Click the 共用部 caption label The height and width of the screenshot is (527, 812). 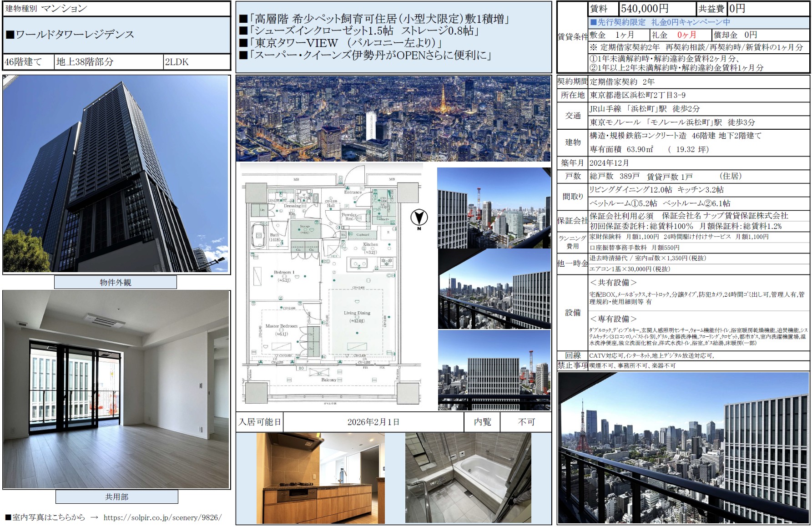pyautogui.click(x=116, y=497)
